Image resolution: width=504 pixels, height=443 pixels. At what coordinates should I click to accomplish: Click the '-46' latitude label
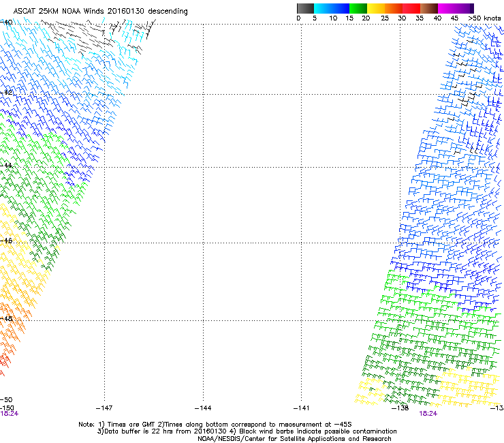(x=6, y=241)
